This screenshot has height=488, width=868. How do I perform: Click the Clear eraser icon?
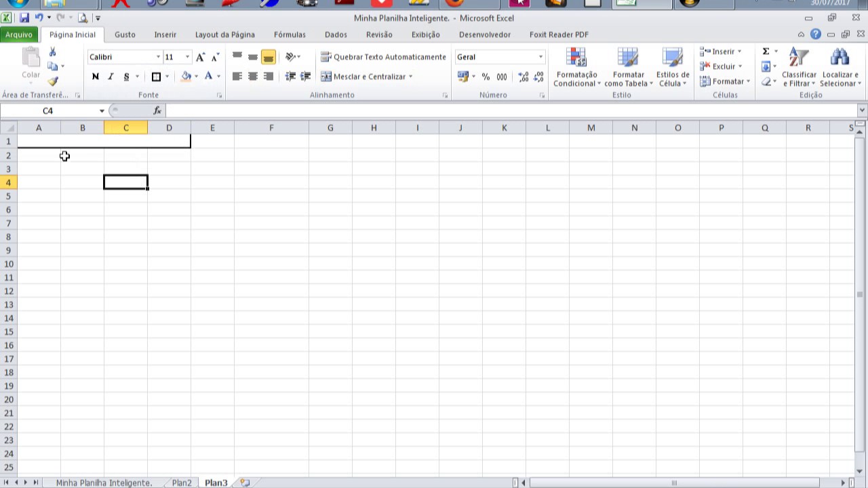(766, 81)
